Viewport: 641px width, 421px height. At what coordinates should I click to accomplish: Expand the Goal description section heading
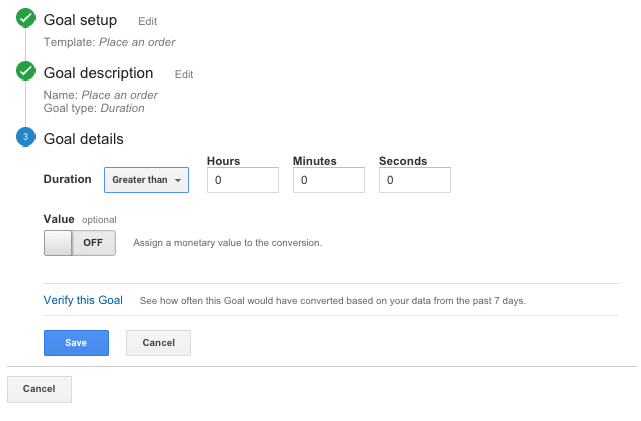(99, 73)
